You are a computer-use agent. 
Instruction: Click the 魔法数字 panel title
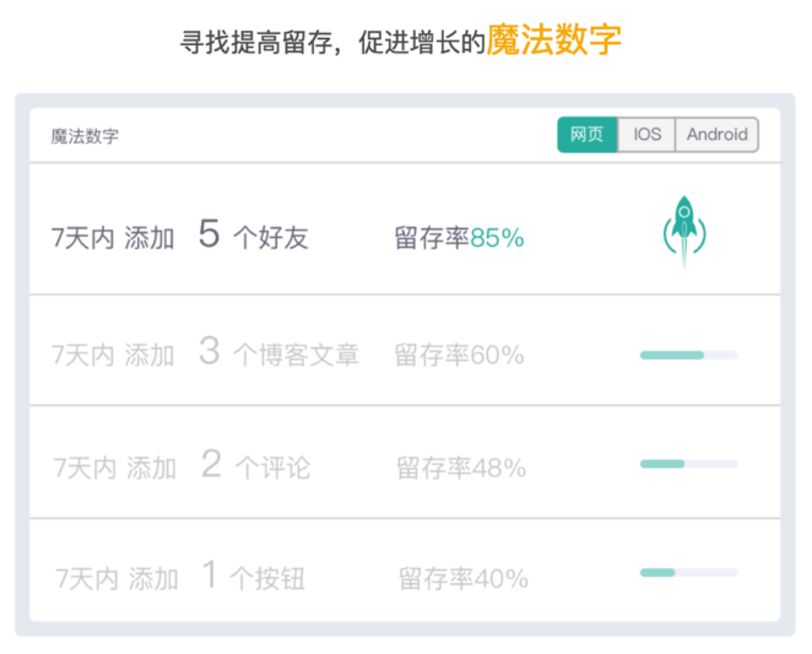pos(85,136)
